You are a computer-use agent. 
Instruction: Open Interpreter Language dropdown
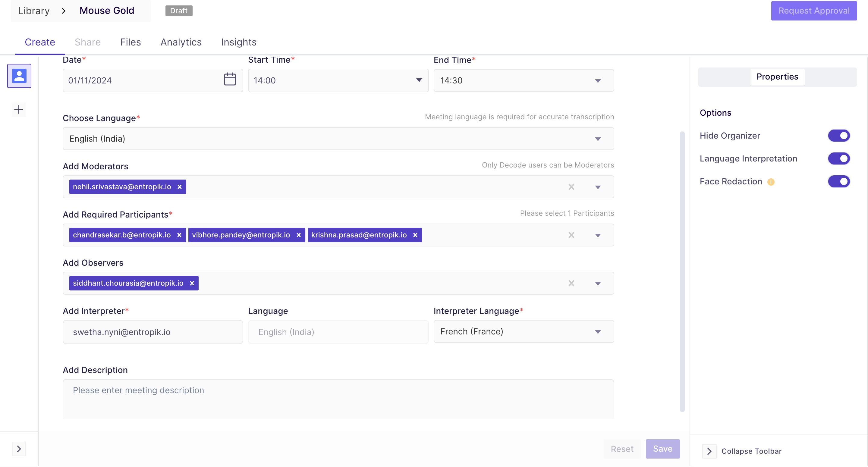coord(524,332)
